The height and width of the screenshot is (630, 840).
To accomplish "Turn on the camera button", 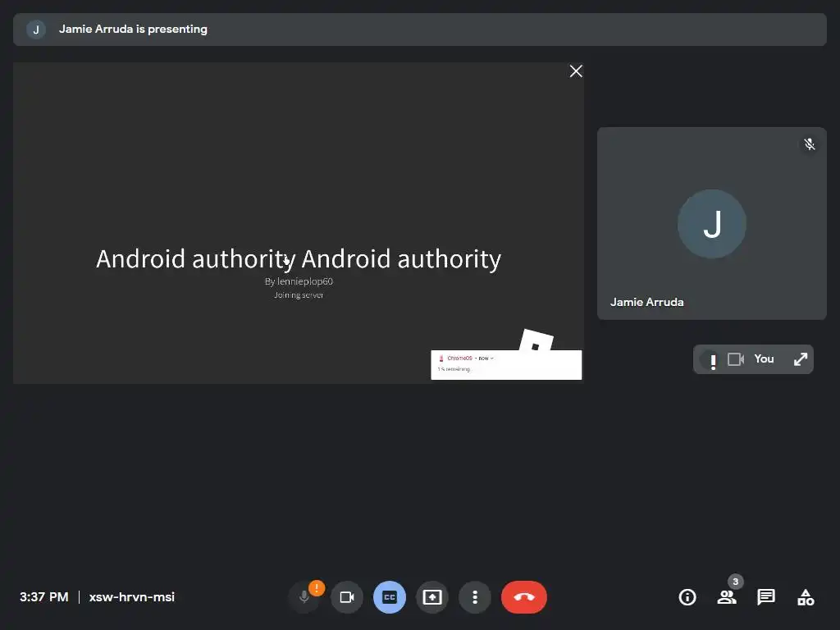I will [x=347, y=597].
